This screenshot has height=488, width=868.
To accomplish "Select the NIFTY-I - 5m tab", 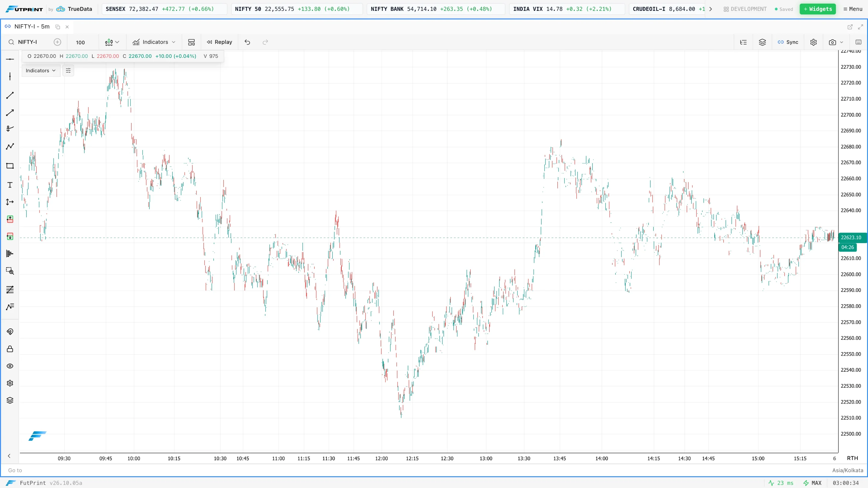I will point(32,27).
